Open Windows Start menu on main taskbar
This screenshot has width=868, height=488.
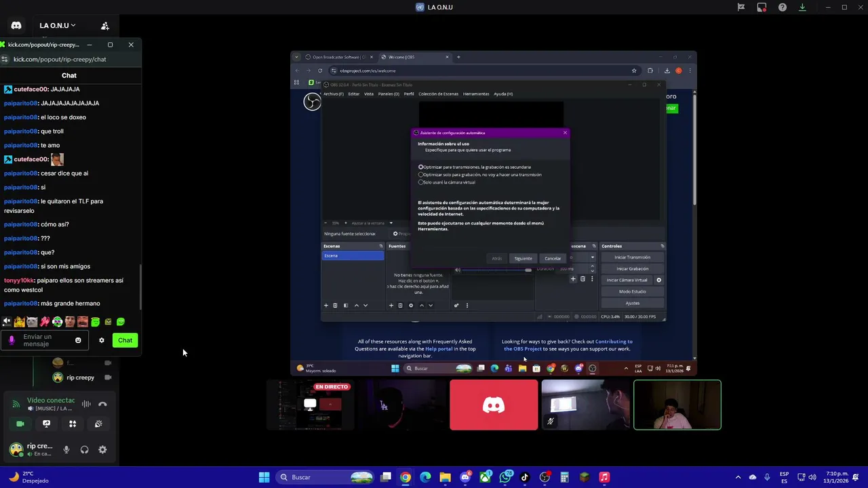click(x=264, y=477)
